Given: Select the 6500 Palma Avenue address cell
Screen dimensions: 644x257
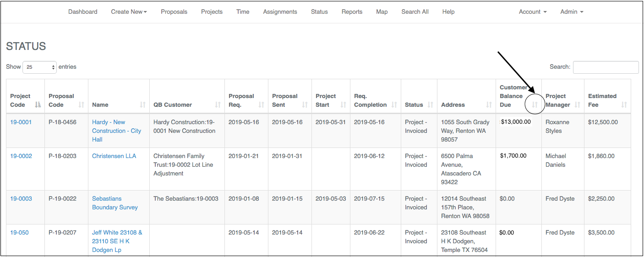Looking at the screenshot, I should pos(466,169).
